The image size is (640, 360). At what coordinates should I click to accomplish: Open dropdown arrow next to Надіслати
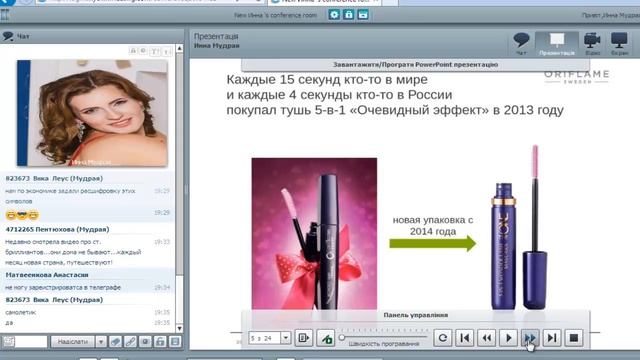(101, 342)
